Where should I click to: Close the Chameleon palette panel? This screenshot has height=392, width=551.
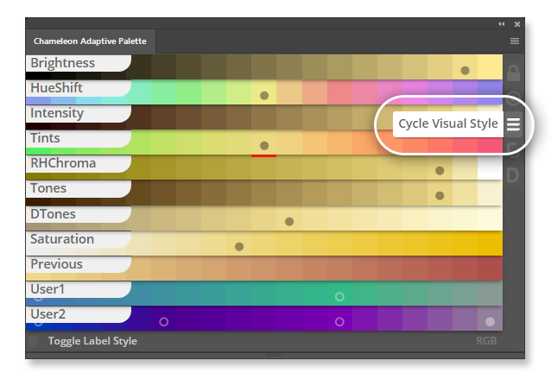(x=517, y=24)
